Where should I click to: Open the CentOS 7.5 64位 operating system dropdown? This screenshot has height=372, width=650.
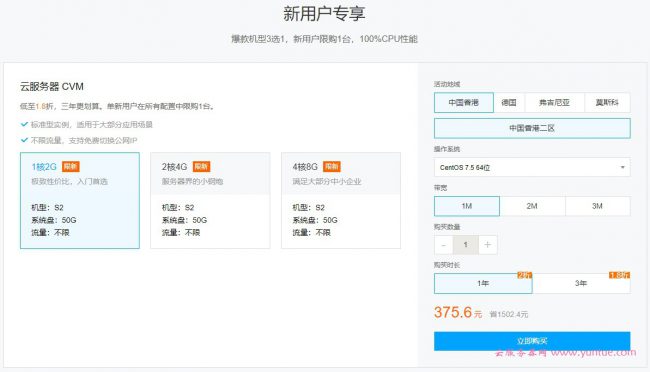pyautogui.click(x=532, y=168)
